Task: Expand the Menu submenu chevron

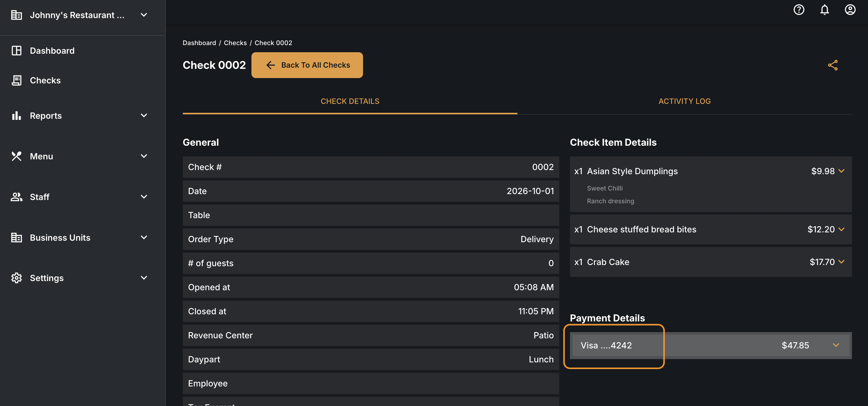Action: point(144,156)
